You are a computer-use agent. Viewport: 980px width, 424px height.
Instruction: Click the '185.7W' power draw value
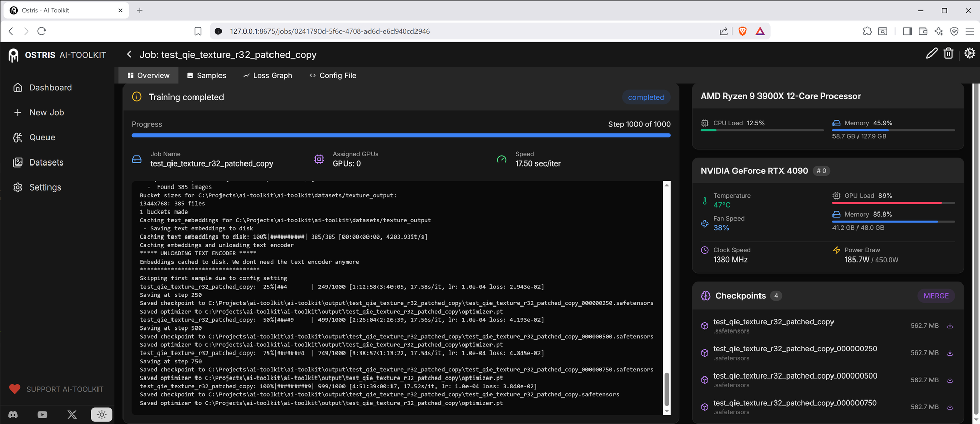[x=857, y=260]
